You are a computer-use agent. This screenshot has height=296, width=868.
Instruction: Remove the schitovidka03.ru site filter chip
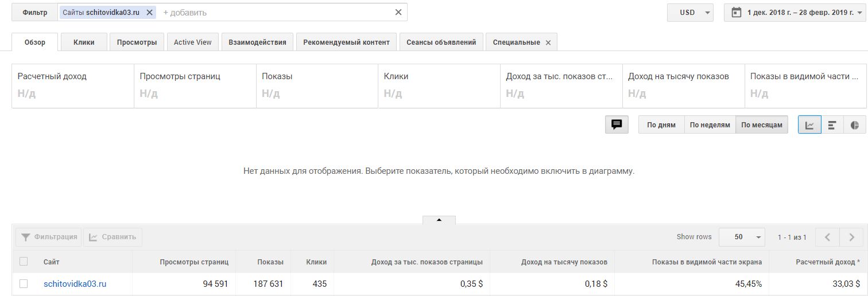point(150,13)
